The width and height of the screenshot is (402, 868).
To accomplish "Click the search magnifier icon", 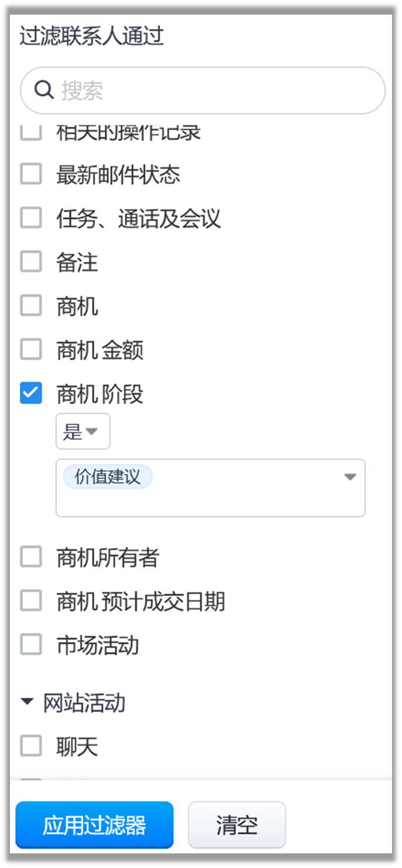I will (44, 90).
